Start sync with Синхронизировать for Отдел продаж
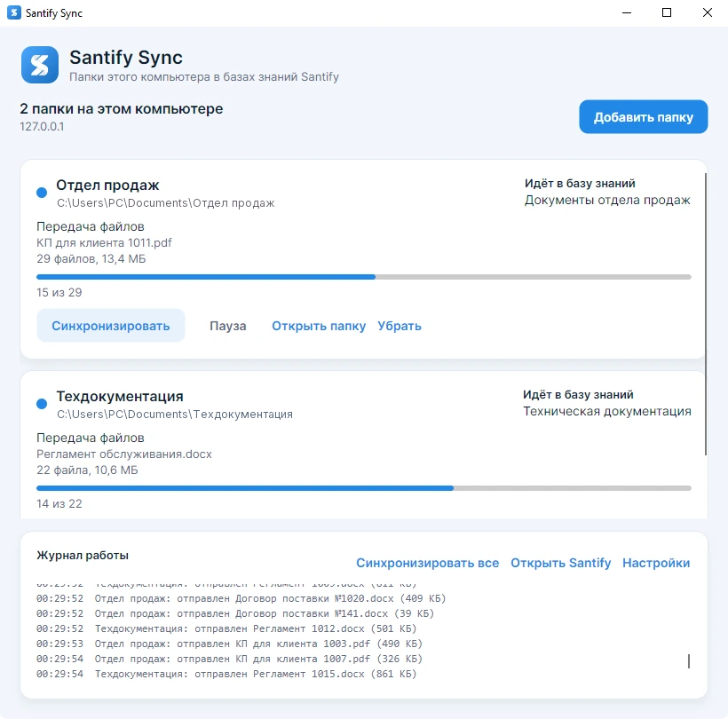The height and width of the screenshot is (719, 728). point(111,326)
